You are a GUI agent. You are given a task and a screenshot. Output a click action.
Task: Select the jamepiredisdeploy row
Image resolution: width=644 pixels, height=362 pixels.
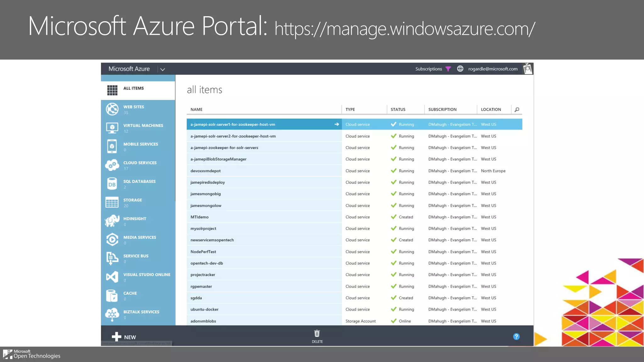tap(354, 182)
